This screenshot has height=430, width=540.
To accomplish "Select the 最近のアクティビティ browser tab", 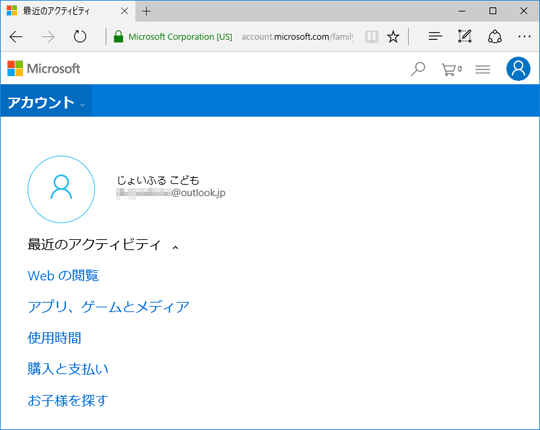I will [68, 11].
